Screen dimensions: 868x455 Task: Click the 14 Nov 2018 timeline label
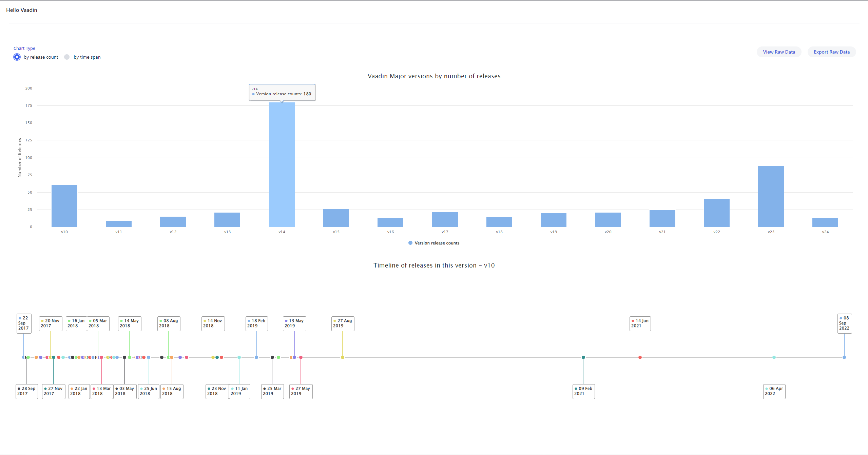213,323
